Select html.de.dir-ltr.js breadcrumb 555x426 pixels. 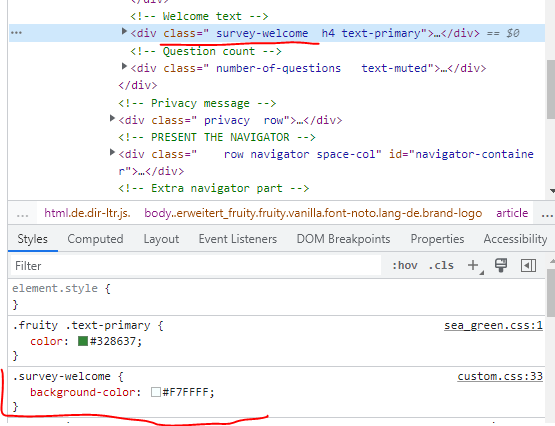tap(87, 213)
